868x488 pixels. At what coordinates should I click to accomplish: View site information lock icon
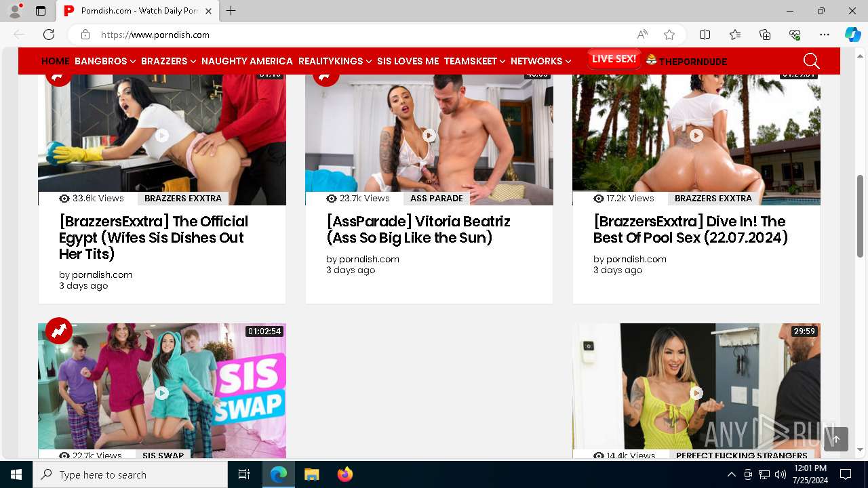click(x=85, y=35)
